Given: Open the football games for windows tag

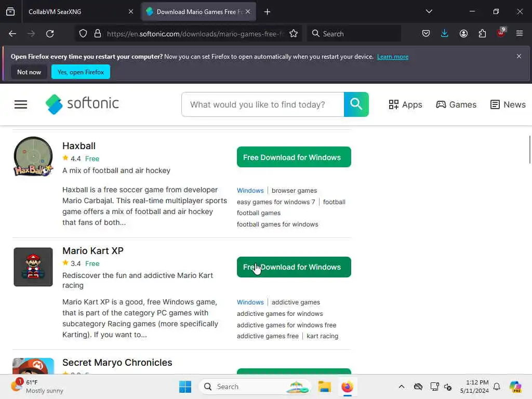Looking at the screenshot, I should [277, 224].
